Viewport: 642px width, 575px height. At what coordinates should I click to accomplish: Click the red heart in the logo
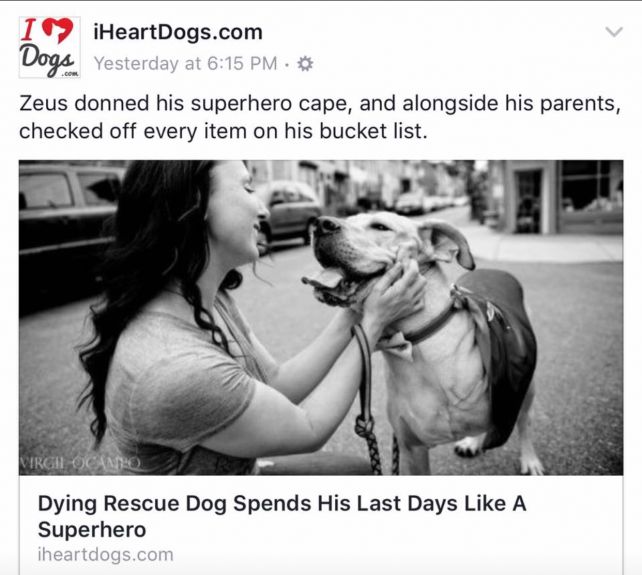click(x=57, y=29)
